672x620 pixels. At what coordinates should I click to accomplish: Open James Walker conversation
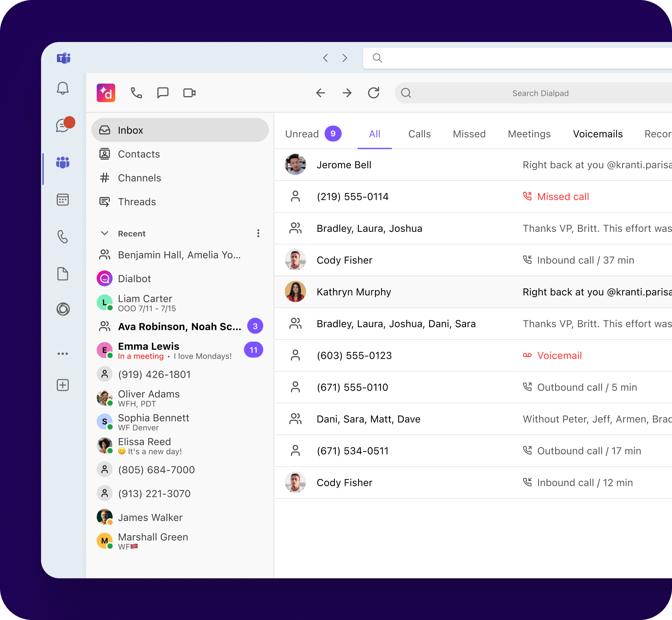(x=180, y=517)
